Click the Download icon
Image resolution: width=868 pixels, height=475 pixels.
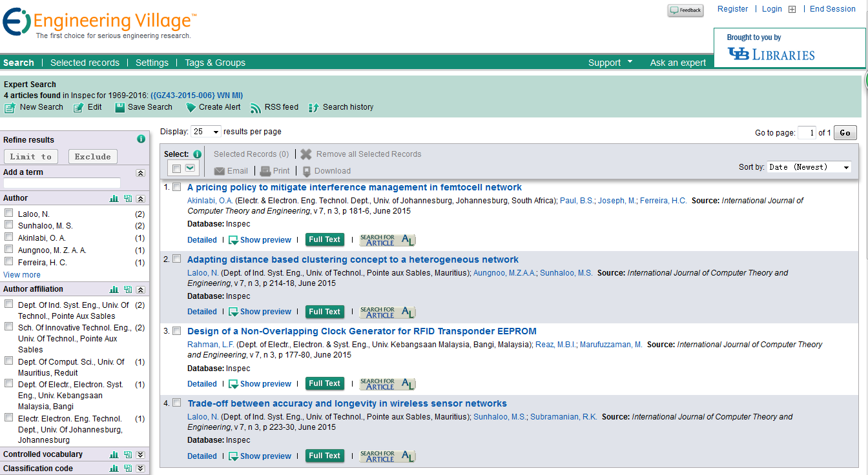(307, 171)
